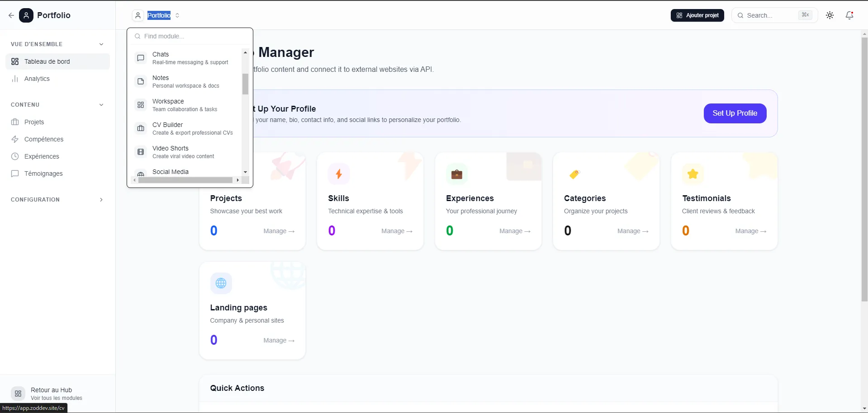
Task: Click Retour au Hub at the bottom
Action: coord(51,393)
